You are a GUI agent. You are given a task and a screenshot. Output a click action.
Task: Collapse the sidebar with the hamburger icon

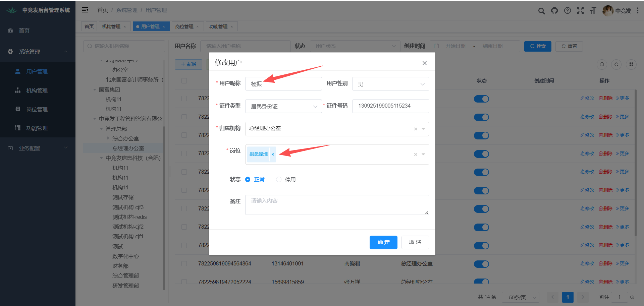coord(85,10)
